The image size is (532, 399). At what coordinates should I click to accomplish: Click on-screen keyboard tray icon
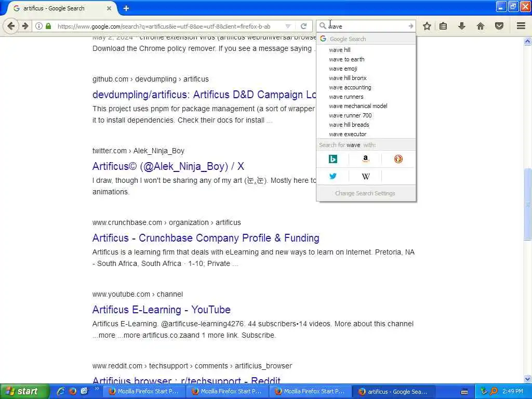coord(465,392)
